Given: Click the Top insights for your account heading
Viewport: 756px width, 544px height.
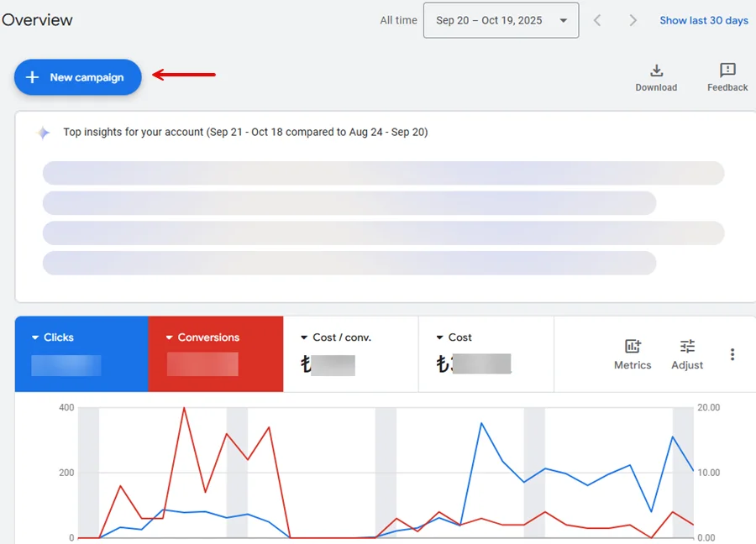Looking at the screenshot, I should [x=245, y=133].
